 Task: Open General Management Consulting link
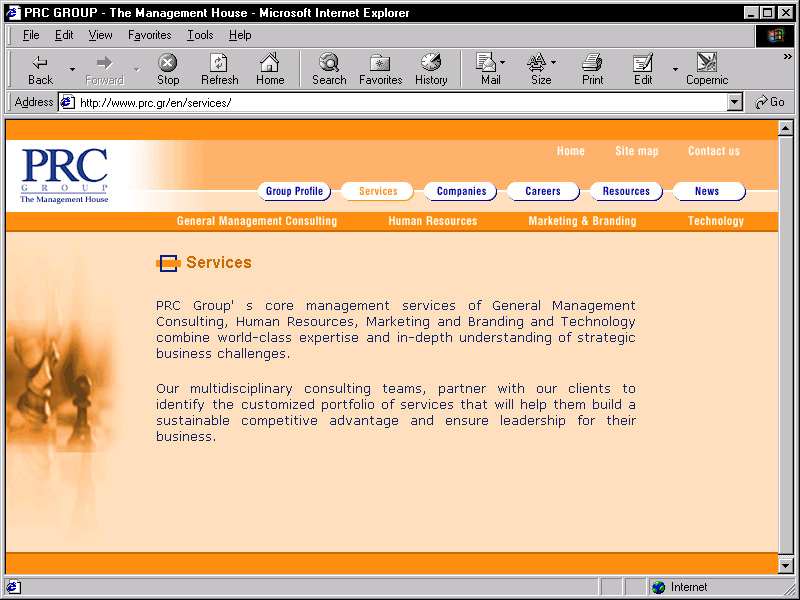(x=257, y=221)
